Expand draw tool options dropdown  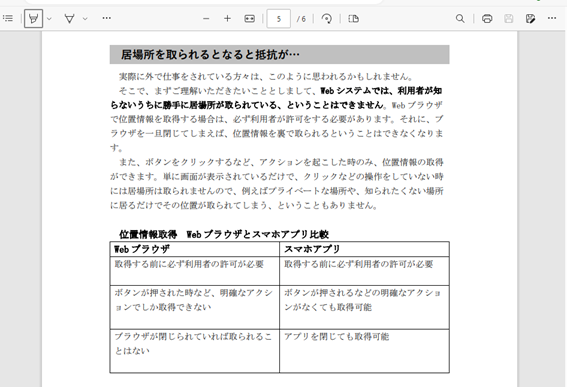[85, 18]
